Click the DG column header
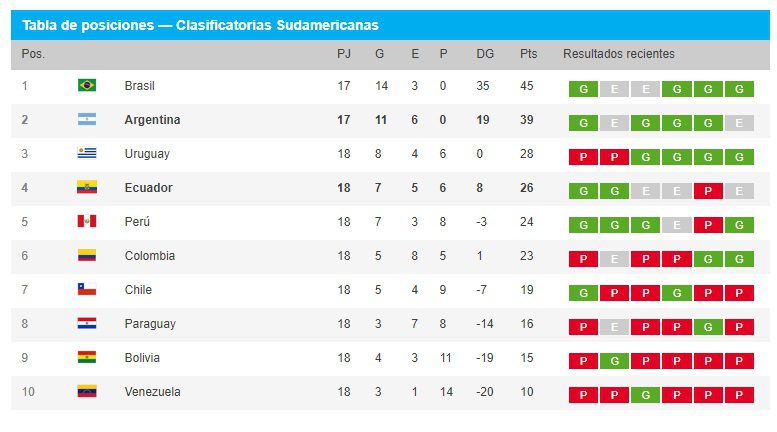The width and height of the screenshot is (777, 432). coord(485,54)
